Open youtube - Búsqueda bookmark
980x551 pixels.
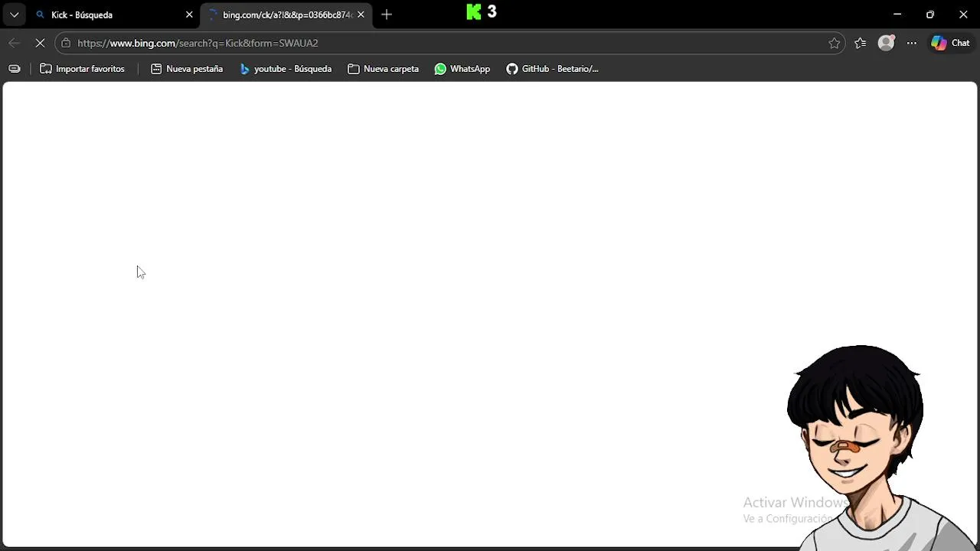(286, 69)
